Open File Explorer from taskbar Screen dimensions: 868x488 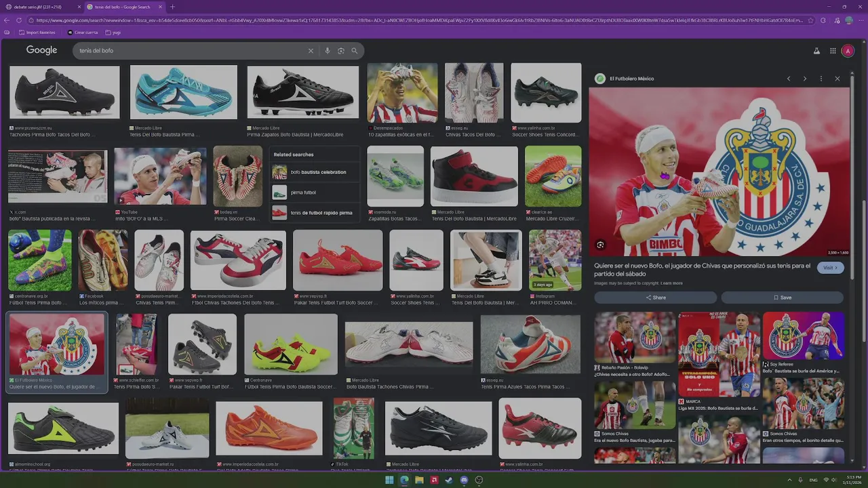point(419,480)
